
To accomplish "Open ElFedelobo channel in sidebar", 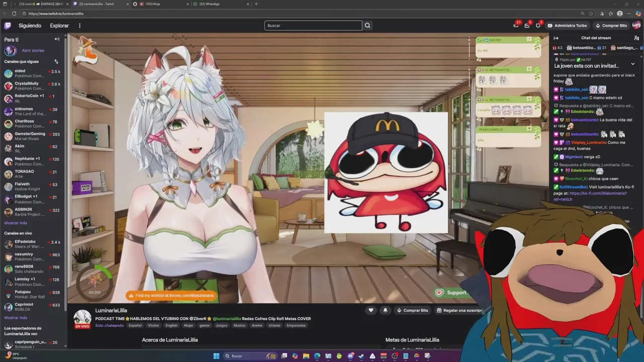I will point(32,244).
